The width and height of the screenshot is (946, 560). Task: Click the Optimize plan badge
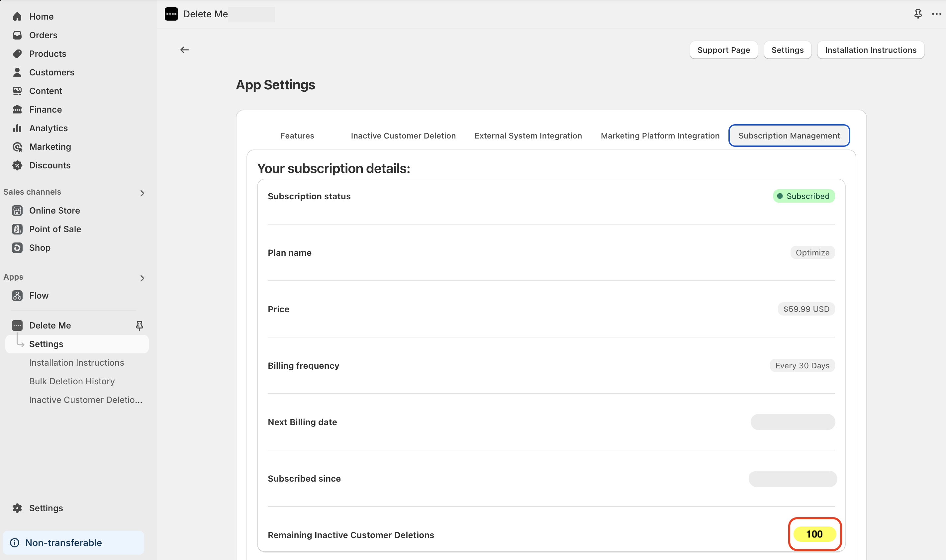click(812, 252)
